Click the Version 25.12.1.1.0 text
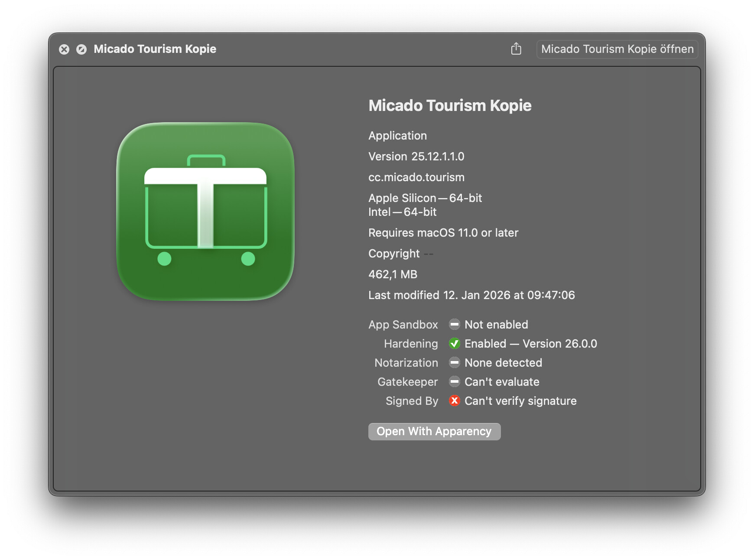The height and width of the screenshot is (560, 754). tap(416, 156)
